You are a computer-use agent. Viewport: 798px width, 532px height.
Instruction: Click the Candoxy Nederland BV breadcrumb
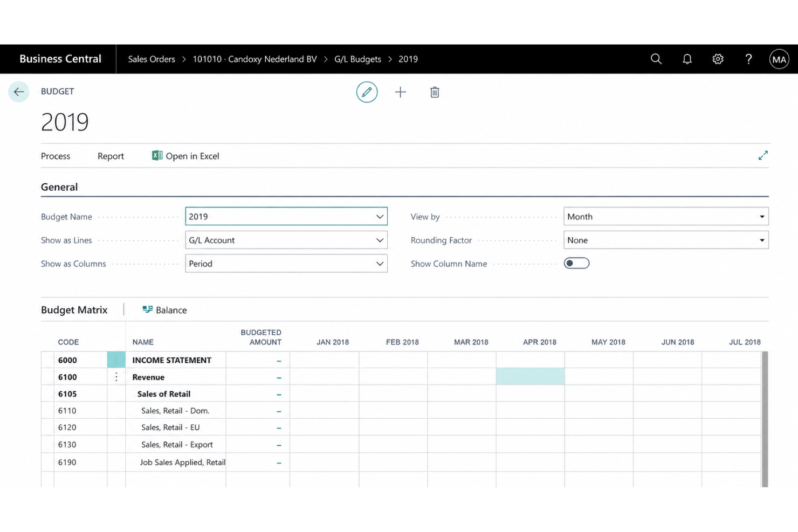point(254,59)
